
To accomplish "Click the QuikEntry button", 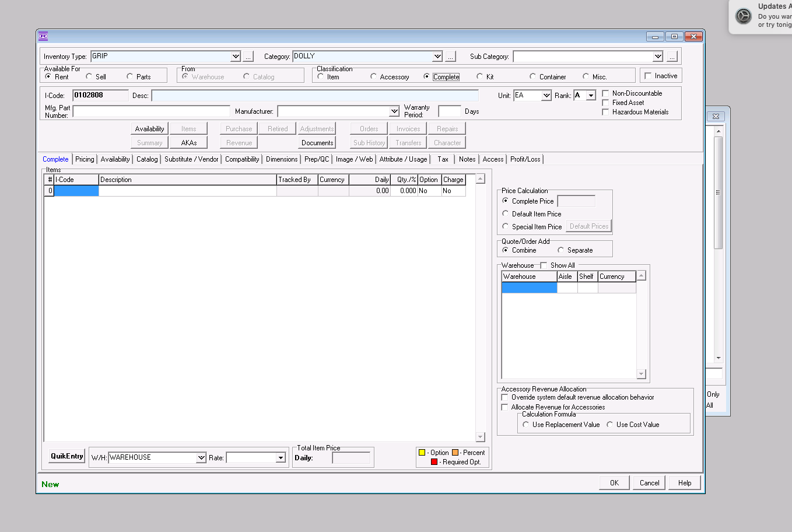I will 66,456.
